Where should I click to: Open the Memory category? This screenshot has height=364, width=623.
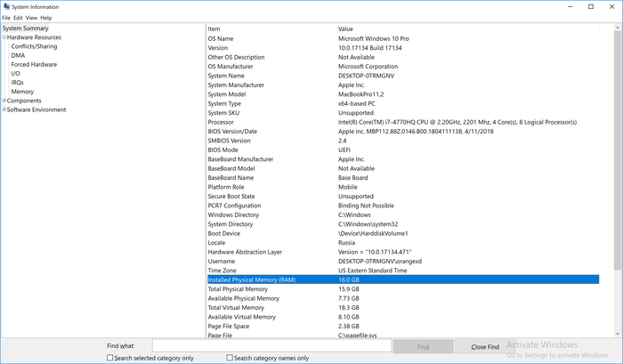(x=22, y=92)
